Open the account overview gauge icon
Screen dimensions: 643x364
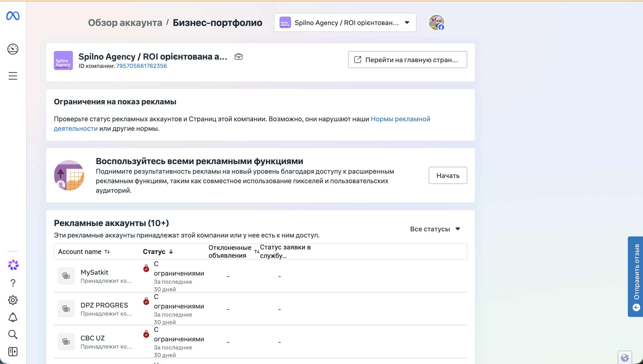tap(13, 49)
